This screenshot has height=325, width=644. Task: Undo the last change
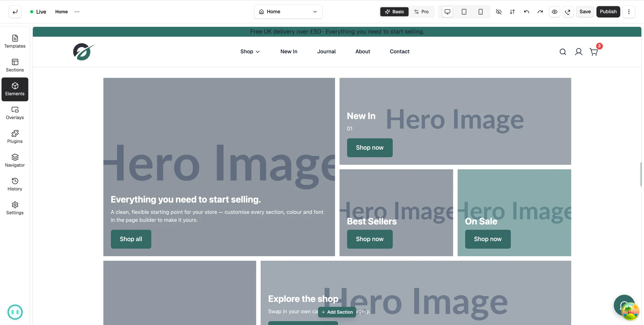point(527,12)
